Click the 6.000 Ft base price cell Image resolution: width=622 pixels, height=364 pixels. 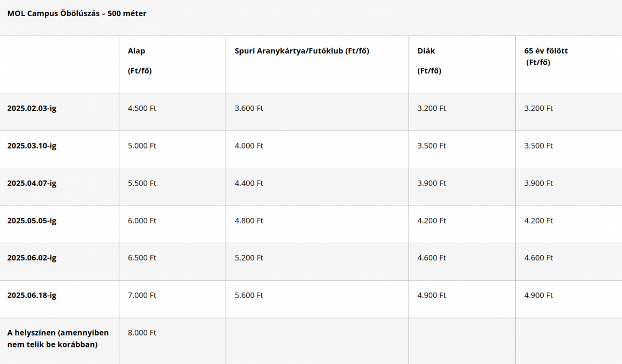pyautogui.click(x=142, y=221)
